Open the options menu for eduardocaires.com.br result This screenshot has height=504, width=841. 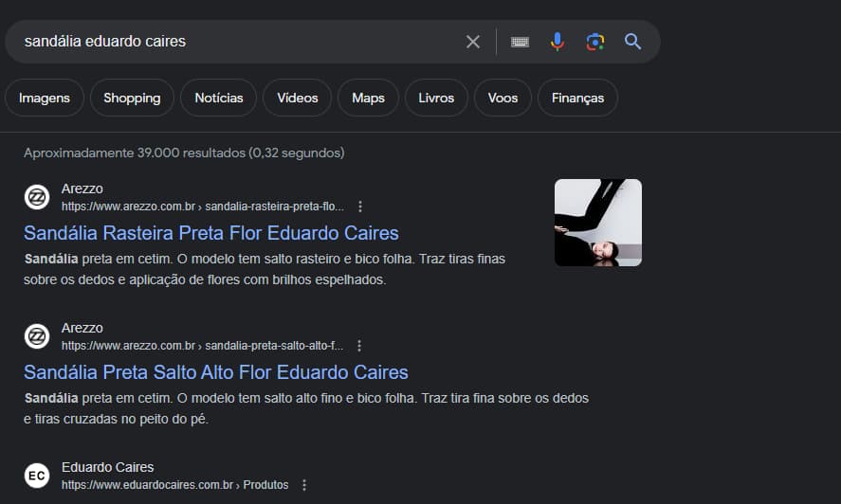tap(304, 485)
